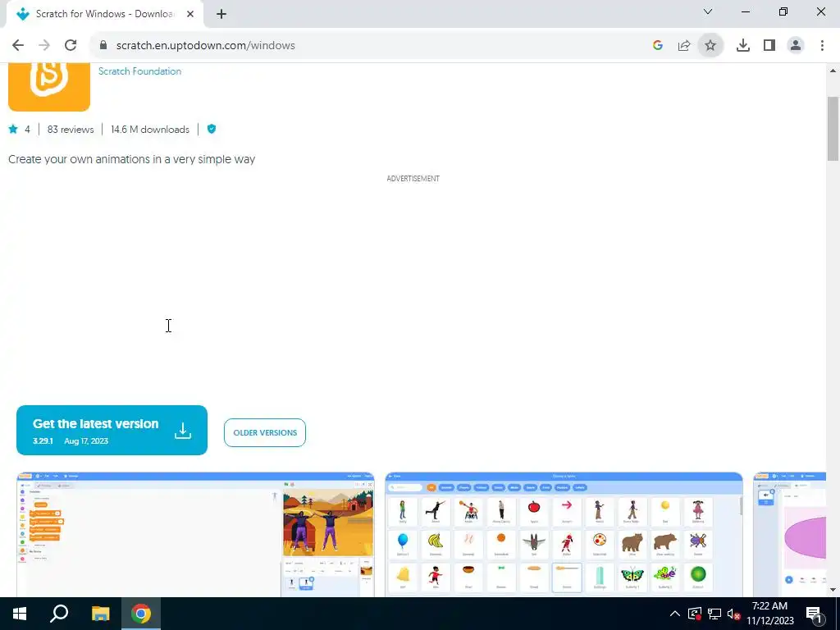
Task: Click the verified security shield badge
Action: pyautogui.click(x=212, y=129)
